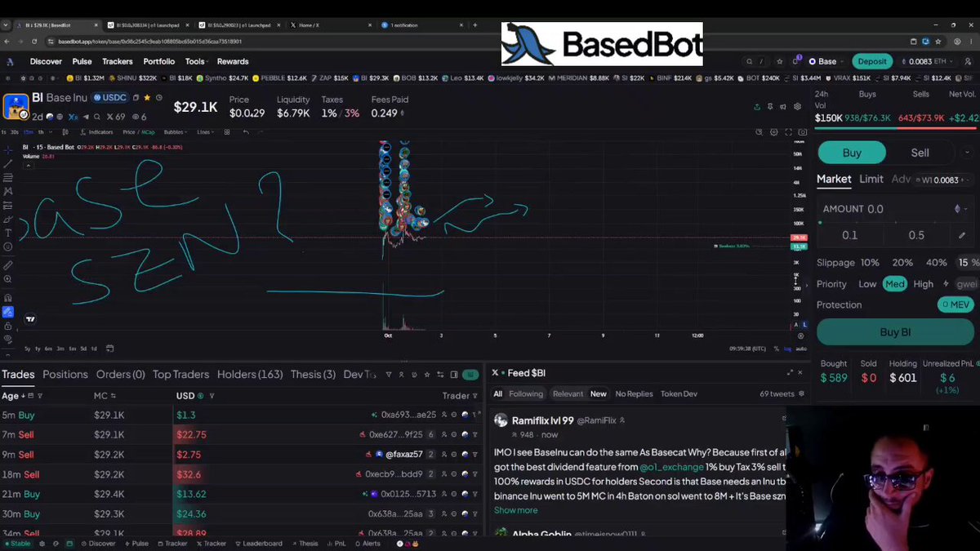This screenshot has width=980, height=551.
Task: Open the Lines chart dropdown
Action: (205, 132)
